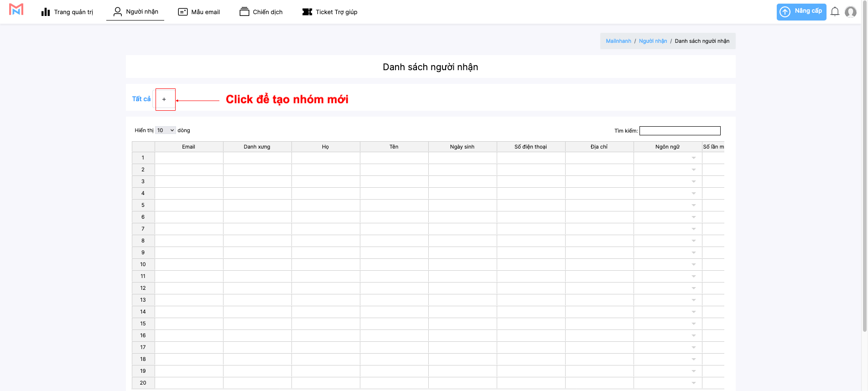Click Người nhận breadcrumb link
Screen dimensions: 868x391
tap(653, 41)
